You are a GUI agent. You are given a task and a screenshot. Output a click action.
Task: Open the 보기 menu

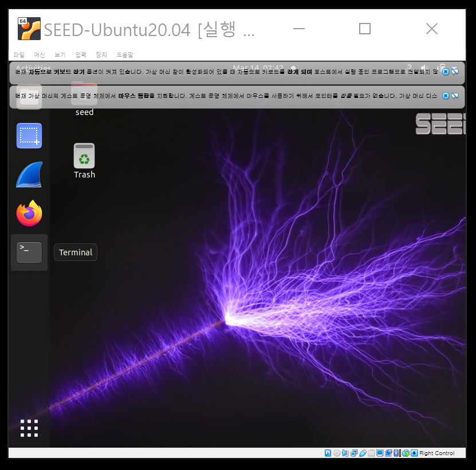[x=60, y=54]
